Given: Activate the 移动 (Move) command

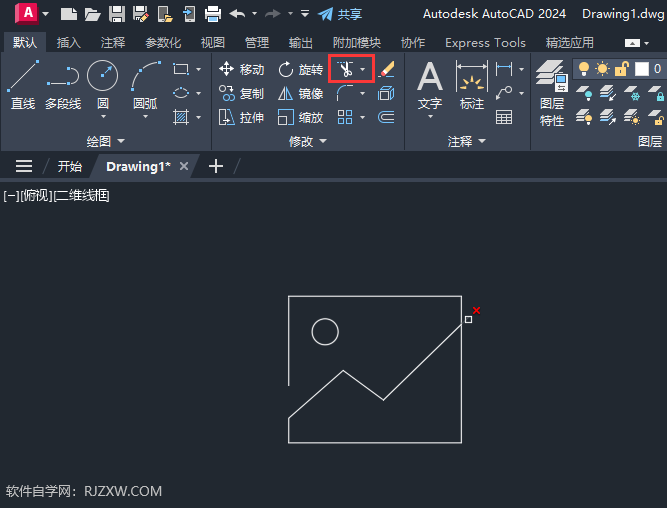Looking at the screenshot, I should point(241,69).
